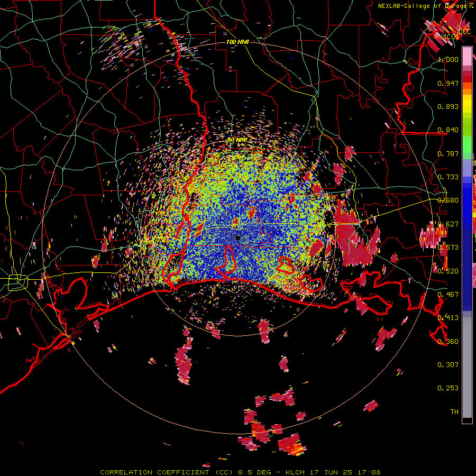Click the 100 NMI range ring label
Image resolution: width=476 pixels, height=476 pixels.
pos(237,42)
